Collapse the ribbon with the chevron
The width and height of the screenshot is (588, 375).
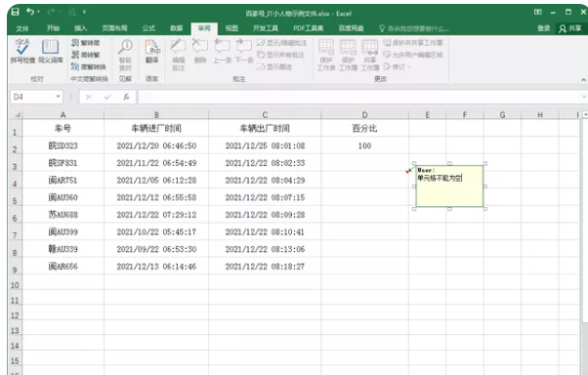pyautogui.click(x=583, y=79)
